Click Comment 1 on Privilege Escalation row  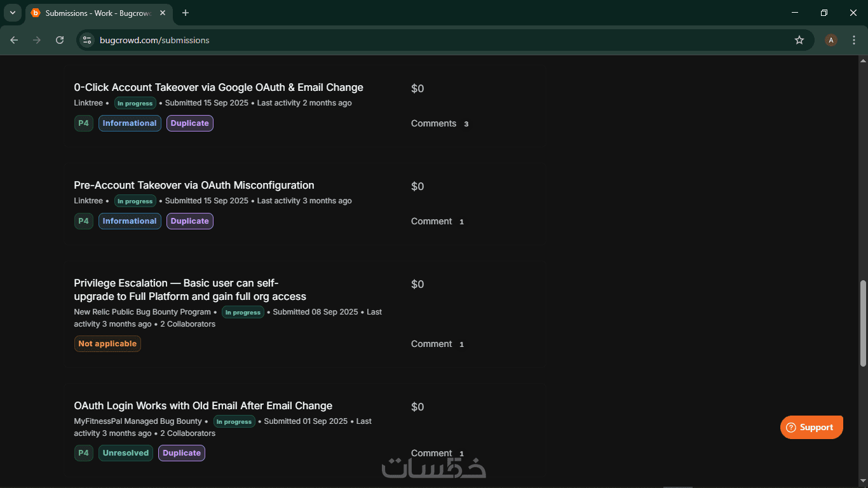coord(438,344)
